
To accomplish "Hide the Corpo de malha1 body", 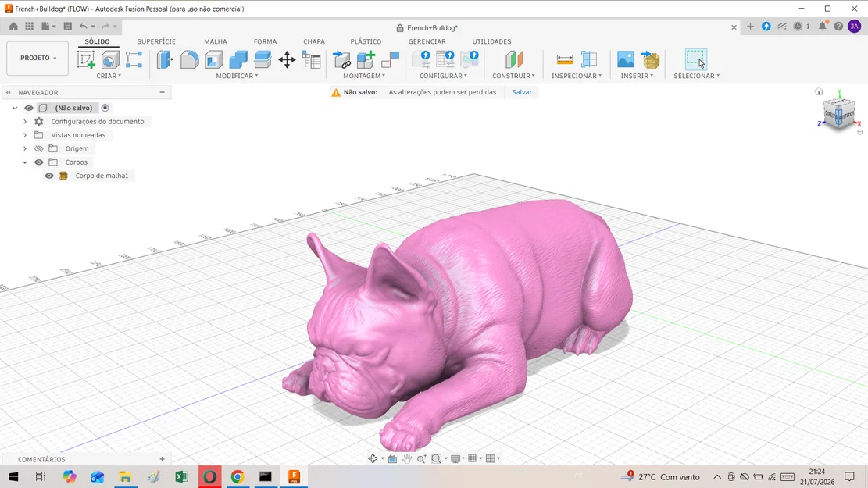I will [x=49, y=176].
